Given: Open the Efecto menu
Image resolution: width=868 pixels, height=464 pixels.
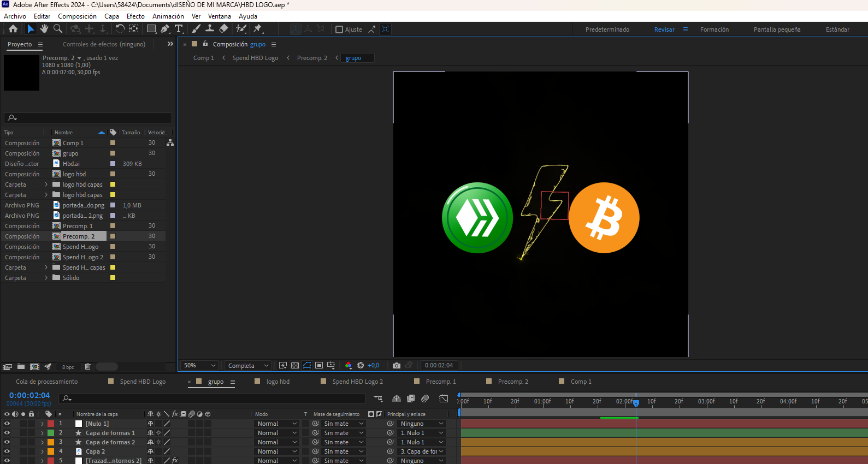Looking at the screenshot, I should 135,16.
